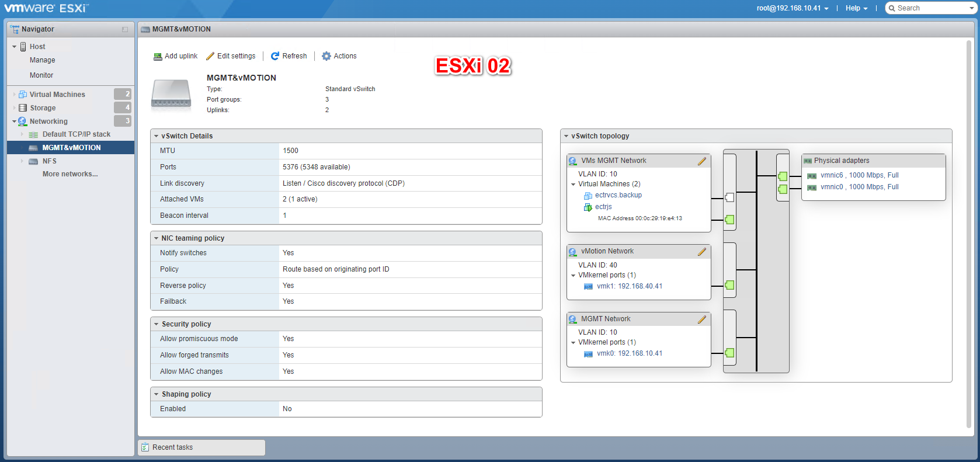980x462 pixels.
Task: Click the vmk0 VMkernel adapter icon
Action: click(x=588, y=354)
